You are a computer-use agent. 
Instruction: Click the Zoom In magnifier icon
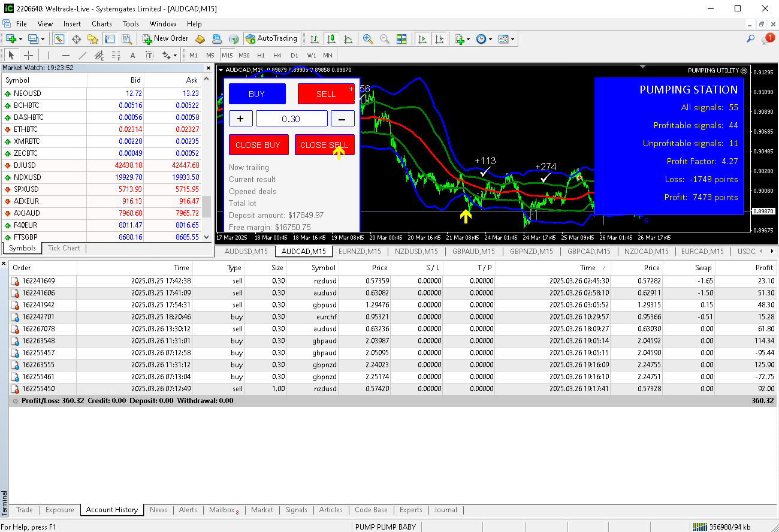click(368, 39)
